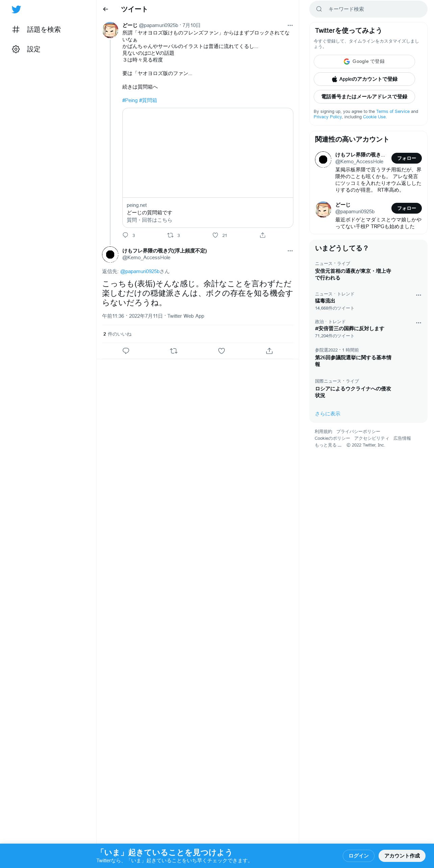Click さらに表示 to show more trends
Viewport: 434px width, 868px height.
[328, 414]
